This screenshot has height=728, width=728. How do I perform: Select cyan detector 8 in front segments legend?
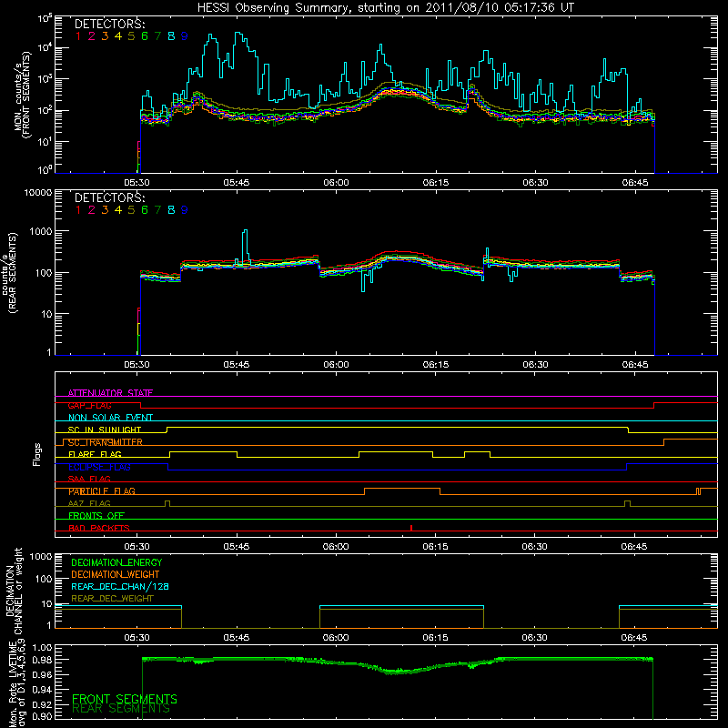pyautogui.click(x=171, y=36)
